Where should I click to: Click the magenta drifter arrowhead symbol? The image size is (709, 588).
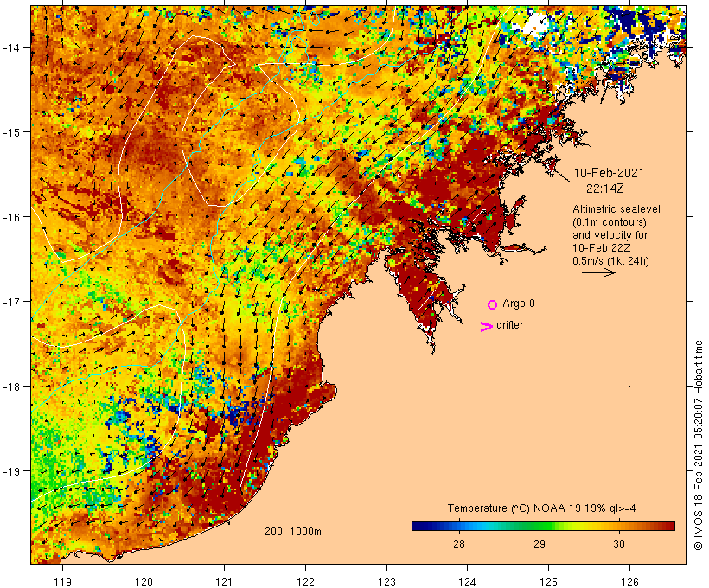486,327
